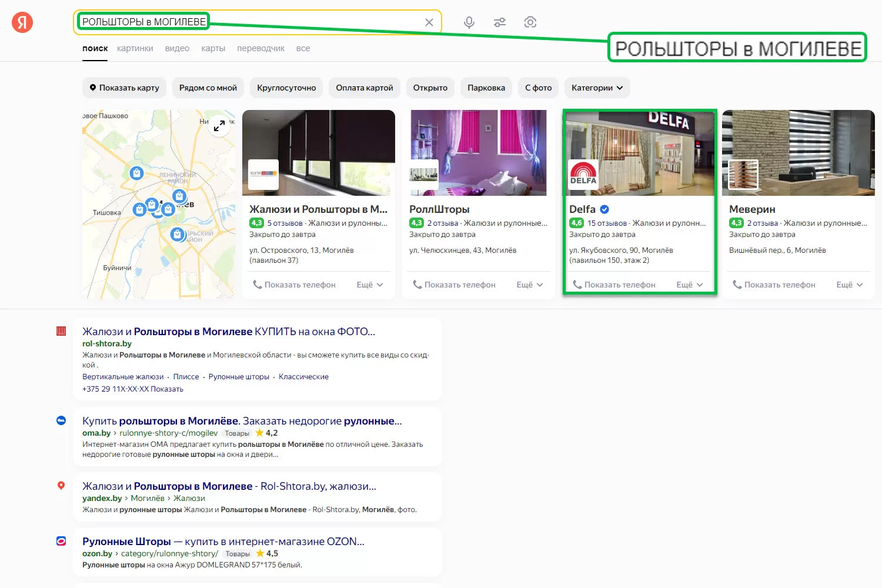Open Меверин storefront photo thumbnail

click(x=743, y=174)
